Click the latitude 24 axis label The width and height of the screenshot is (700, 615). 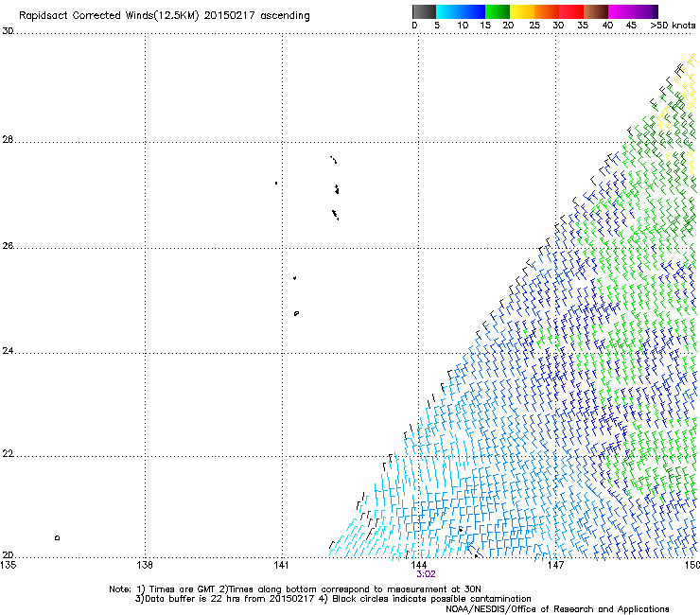(8, 351)
